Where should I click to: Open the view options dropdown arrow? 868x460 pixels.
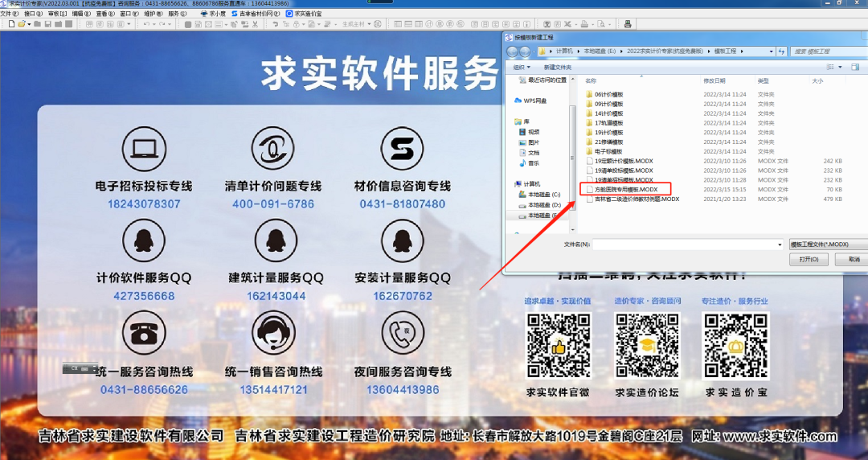pos(840,67)
